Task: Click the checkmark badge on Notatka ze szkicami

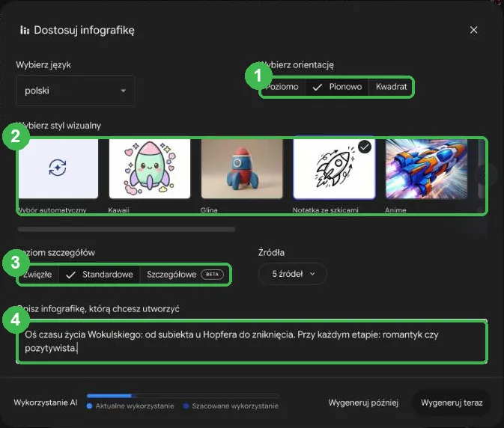Action: click(365, 147)
